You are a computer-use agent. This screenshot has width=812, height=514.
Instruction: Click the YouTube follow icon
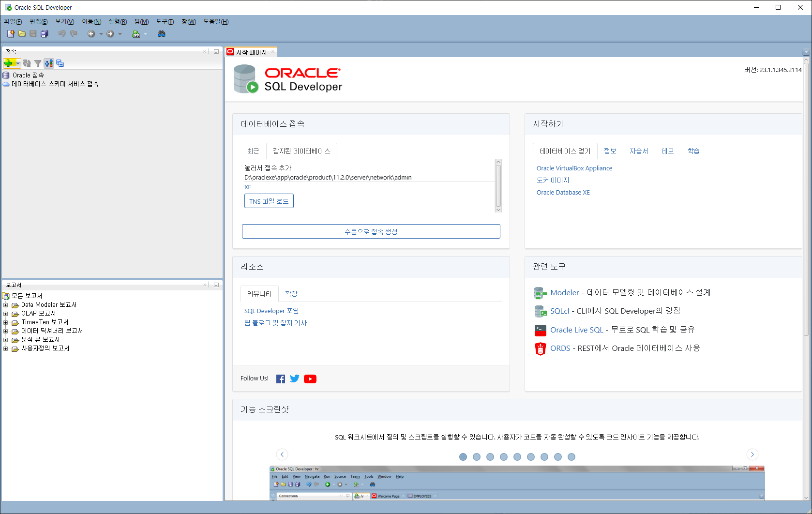[310, 379]
